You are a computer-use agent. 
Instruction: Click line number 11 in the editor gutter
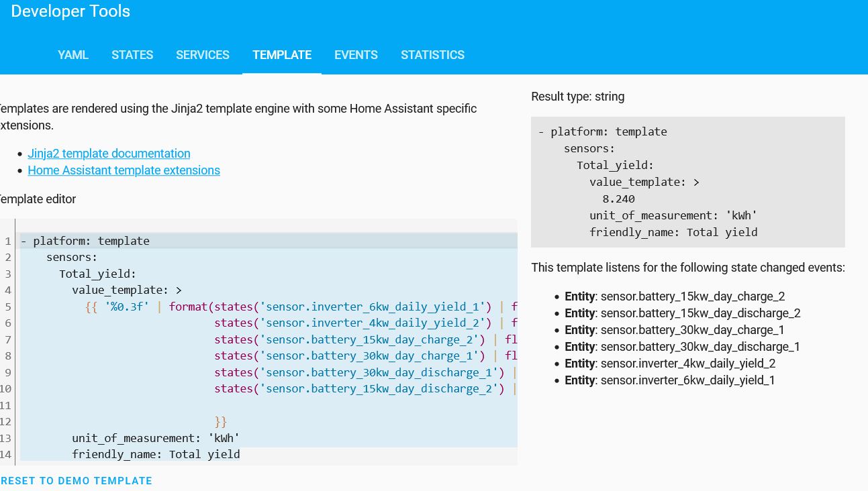[7, 405]
